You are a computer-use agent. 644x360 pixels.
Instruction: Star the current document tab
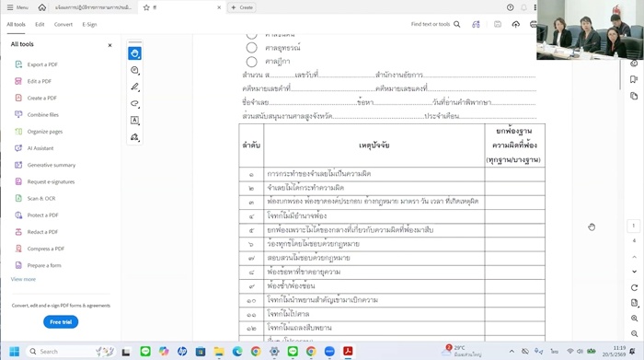[x=146, y=7]
